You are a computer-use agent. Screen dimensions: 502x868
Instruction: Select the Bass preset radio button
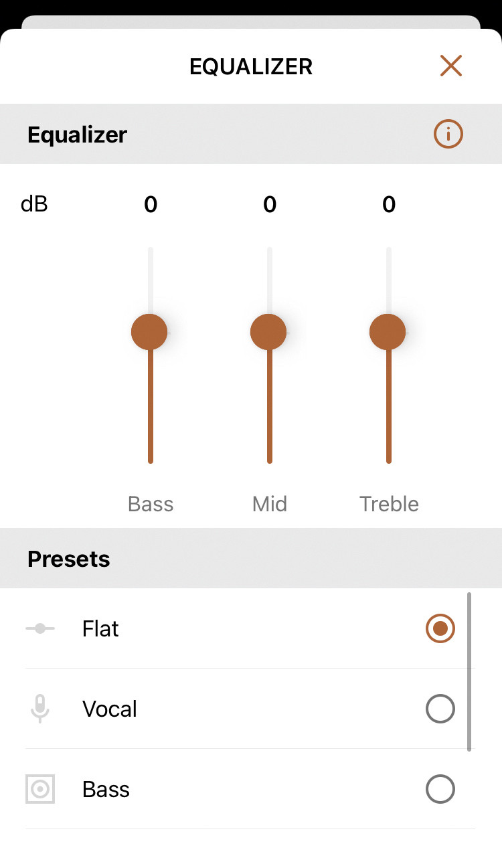pos(440,789)
